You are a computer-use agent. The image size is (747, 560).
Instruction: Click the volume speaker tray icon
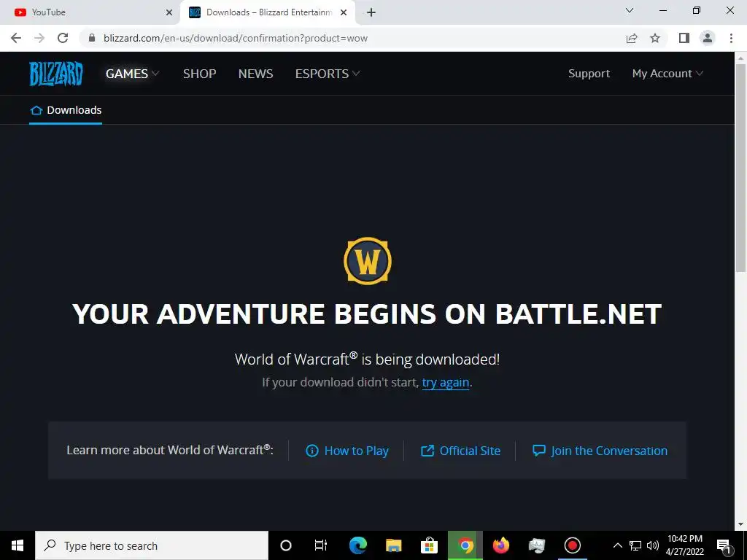pos(653,545)
